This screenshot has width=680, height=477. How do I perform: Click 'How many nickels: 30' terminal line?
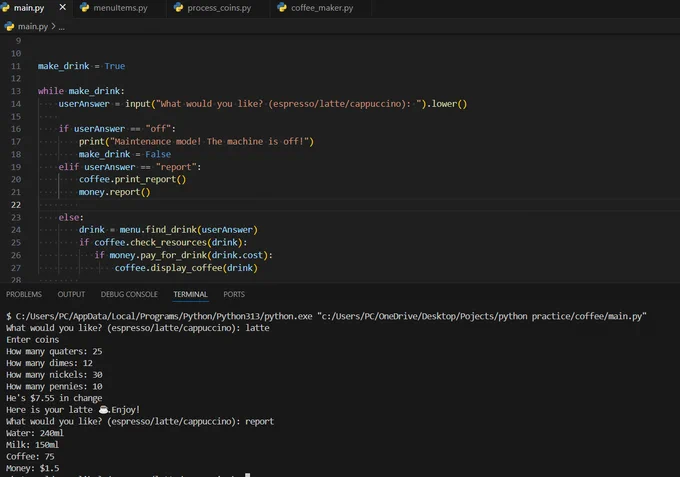click(x=54, y=375)
